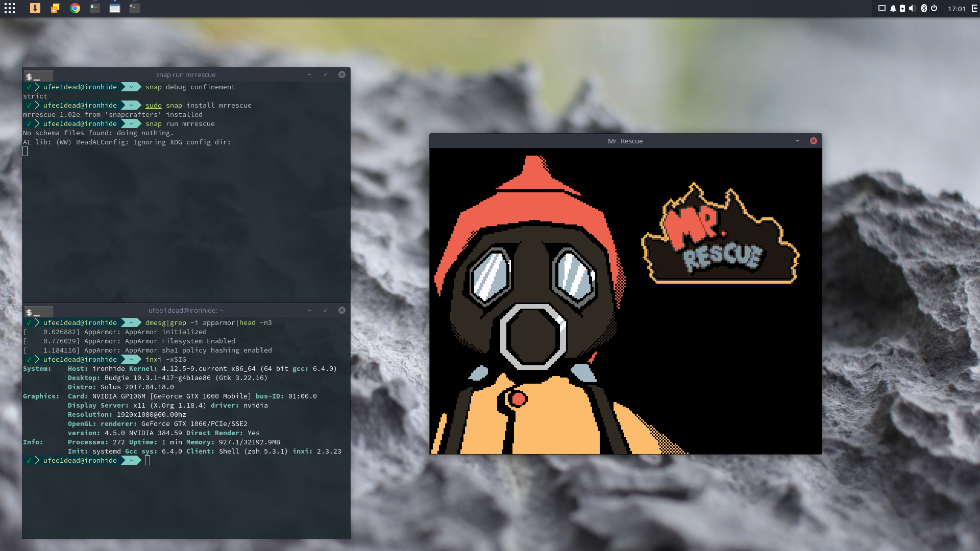Switch to the first terminal in the panel

(x=94, y=8)
